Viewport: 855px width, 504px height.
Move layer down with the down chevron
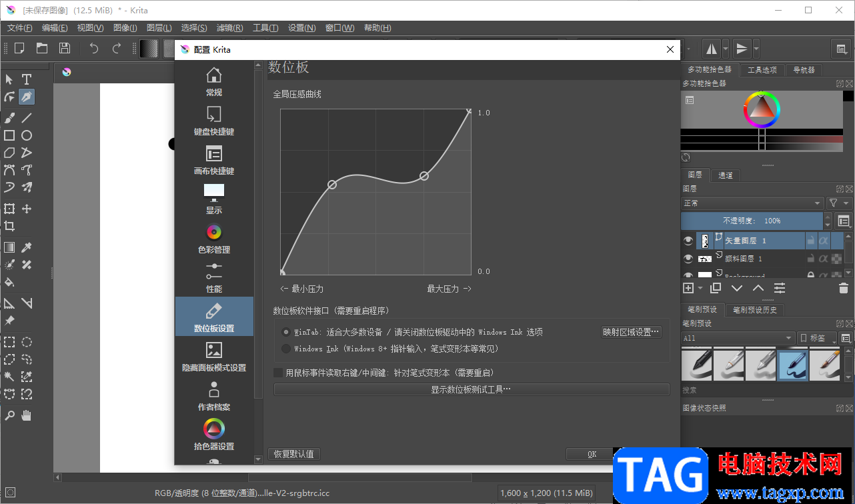(x=737, y=288)
